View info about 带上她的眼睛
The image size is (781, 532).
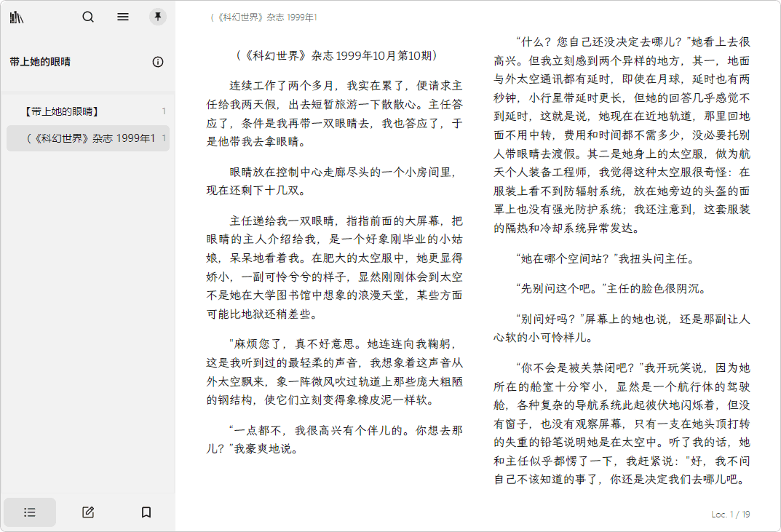click(x=157, y=63)
